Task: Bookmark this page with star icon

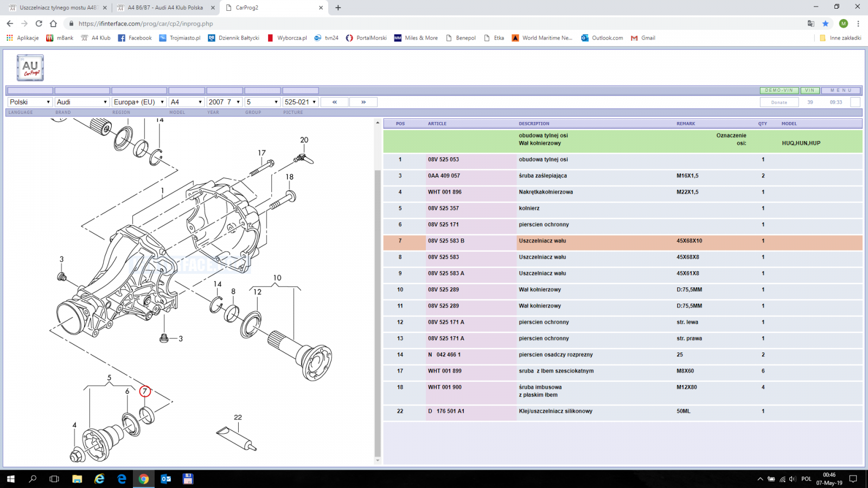Action: point(826,23)
